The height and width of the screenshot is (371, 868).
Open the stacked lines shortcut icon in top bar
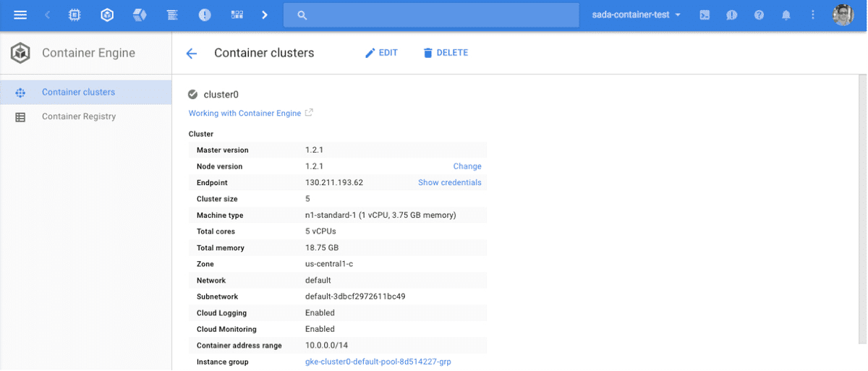pyautogui.click(x=172, y=14)
